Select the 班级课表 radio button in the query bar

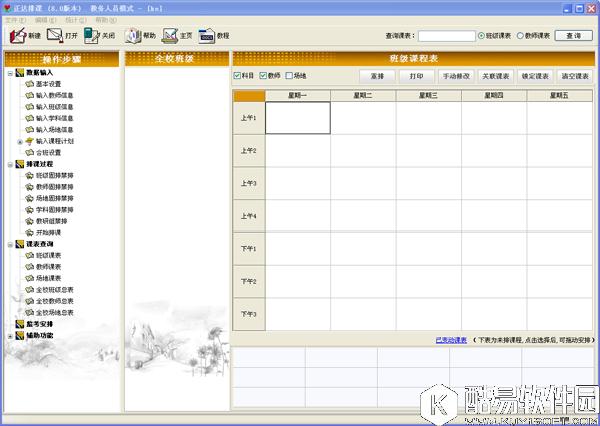click(481, 36)
